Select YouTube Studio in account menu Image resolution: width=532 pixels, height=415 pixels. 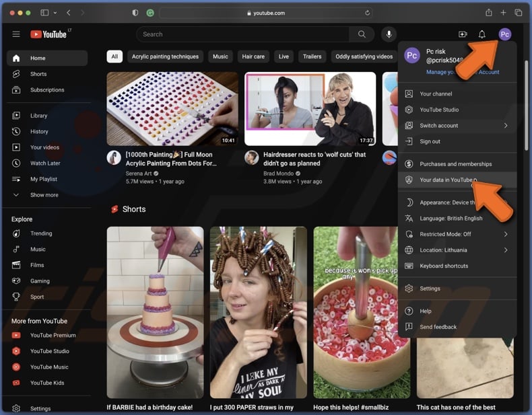tap(457, 110)
